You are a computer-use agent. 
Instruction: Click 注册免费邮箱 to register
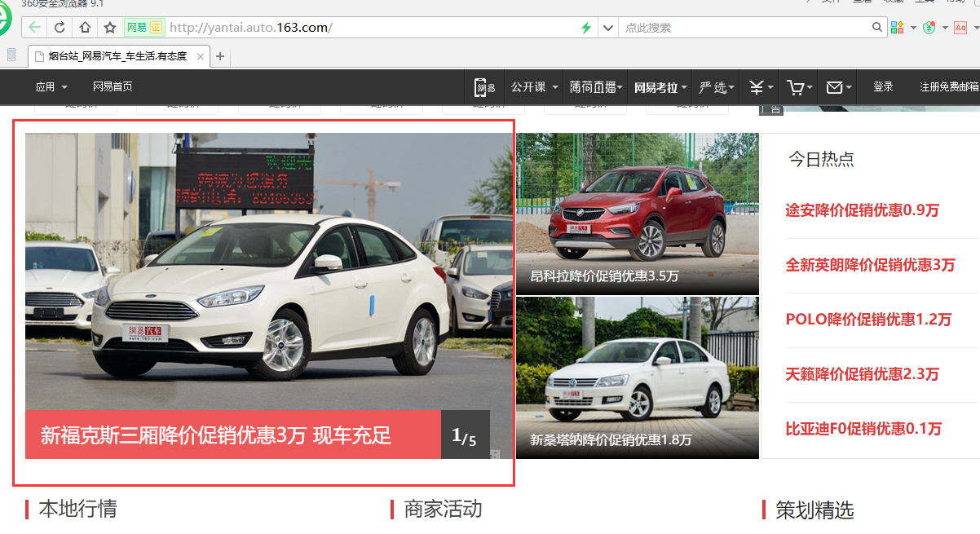point(949,86)
